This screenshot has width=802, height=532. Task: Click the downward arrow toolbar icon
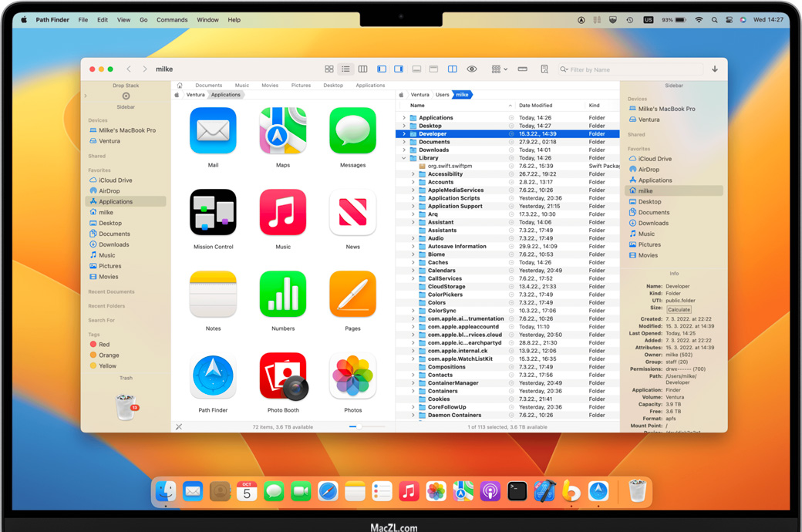click(715, 69)
